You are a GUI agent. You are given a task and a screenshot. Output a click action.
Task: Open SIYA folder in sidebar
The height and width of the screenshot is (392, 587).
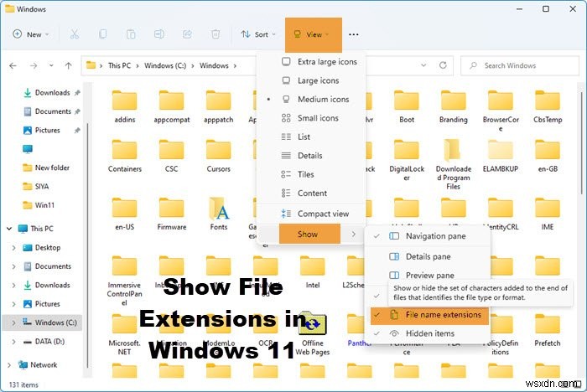point(36,186)
